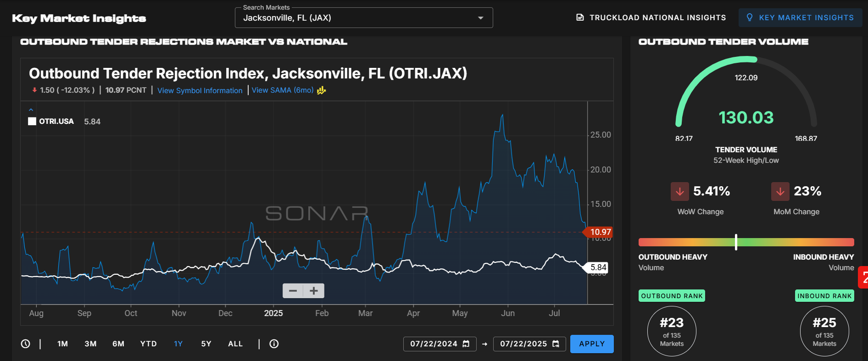Click the Jun label on the time axis

pos(508,313)
